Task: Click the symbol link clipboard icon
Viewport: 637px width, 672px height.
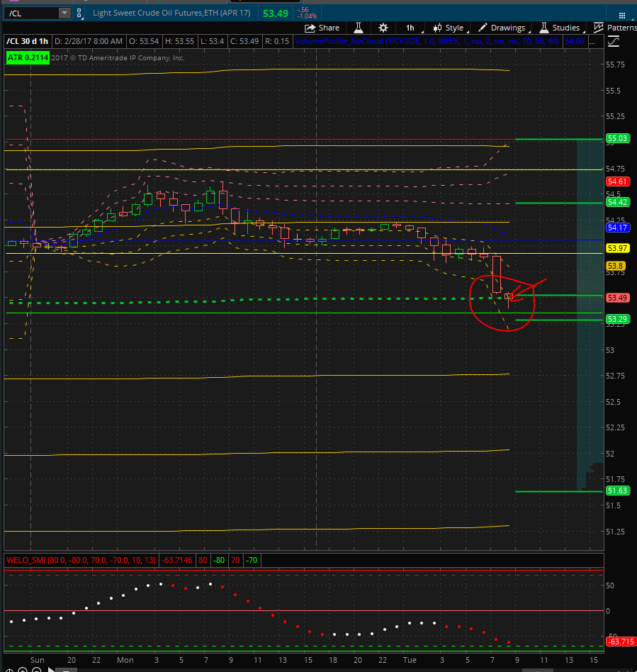Action: click(79, 13)
